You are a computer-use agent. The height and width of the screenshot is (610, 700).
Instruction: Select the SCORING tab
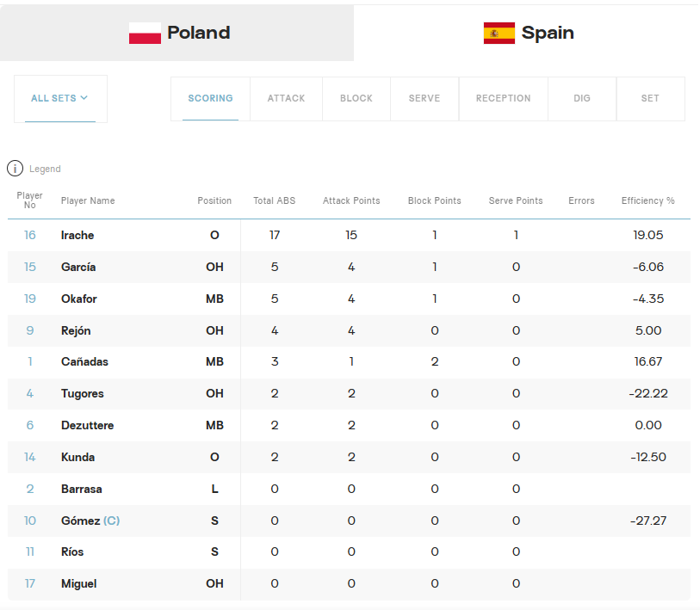click(x=210, y=99)
